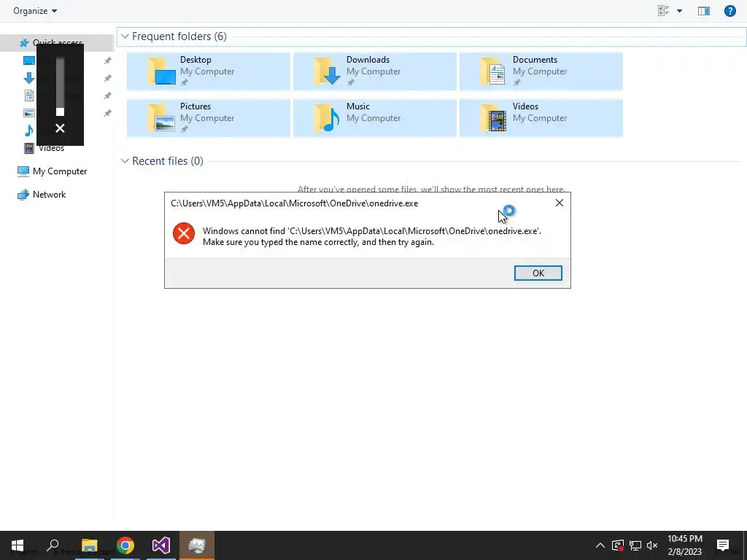Select the Documents frequent folder tile
This screenshot has height=560, width=747.
[541, 71]
